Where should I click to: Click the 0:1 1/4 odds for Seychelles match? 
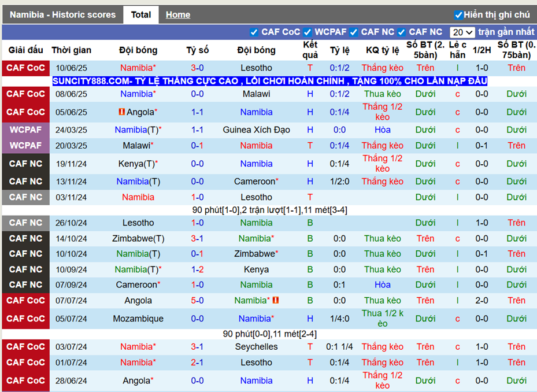[339, 347]
